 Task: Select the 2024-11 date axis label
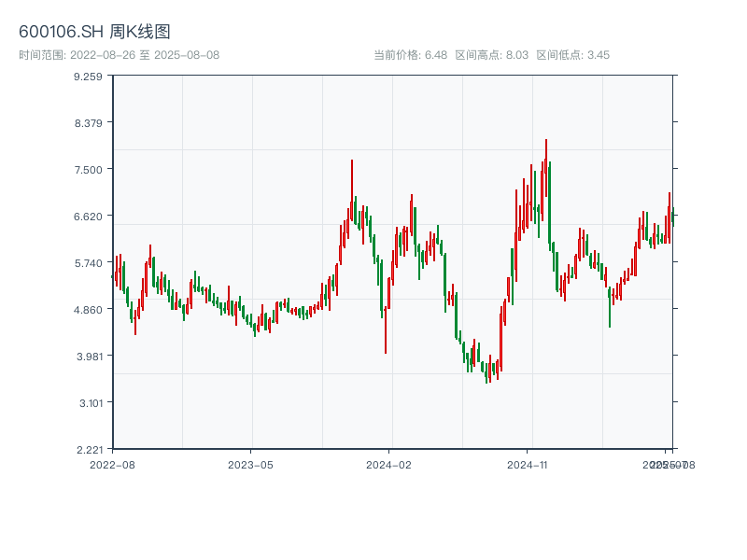point(528,464)
